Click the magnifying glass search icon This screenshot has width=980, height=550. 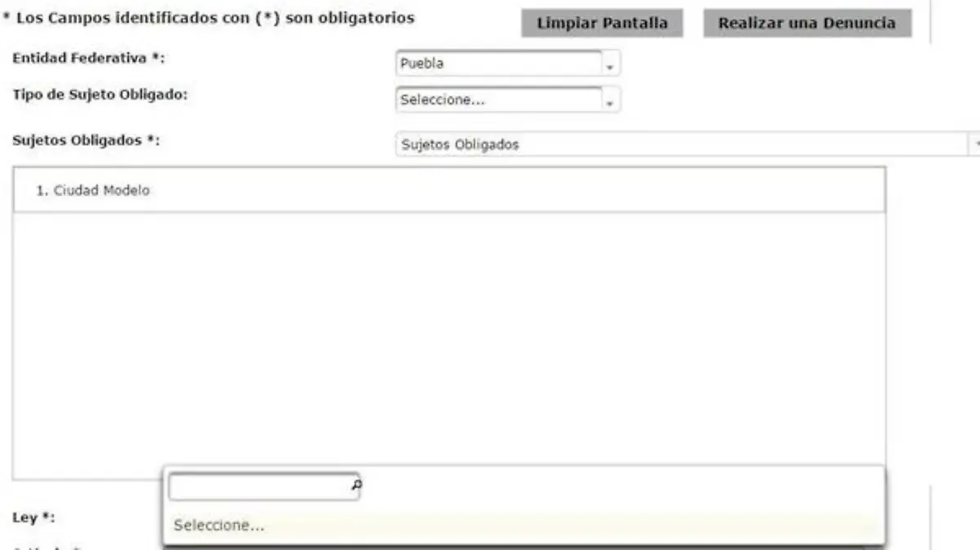tap(355, 485)
